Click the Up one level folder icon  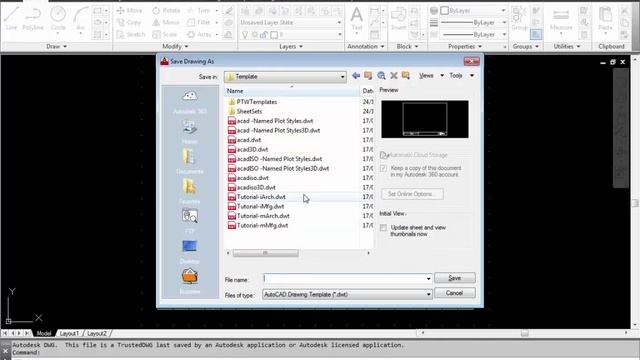click(x=368, y=76)
